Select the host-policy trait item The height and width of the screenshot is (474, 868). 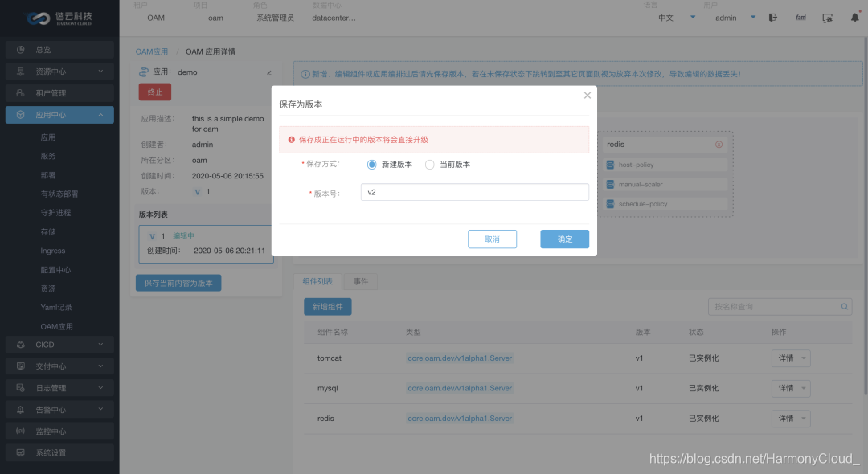tap(665, 165)
